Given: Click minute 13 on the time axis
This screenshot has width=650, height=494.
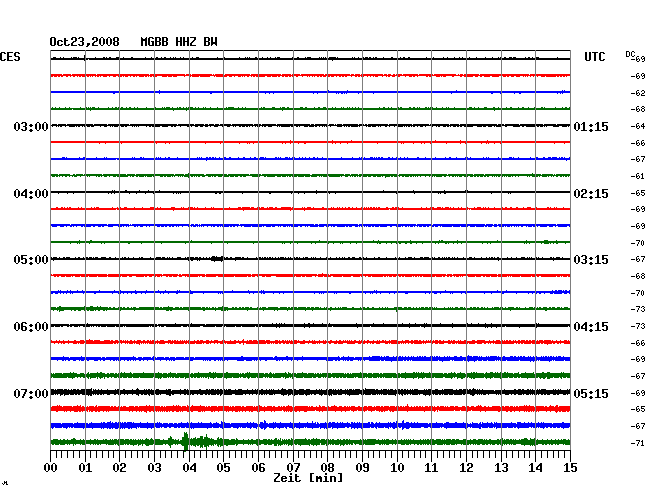Looking at the screenshot, I should [x=501, y=468].
